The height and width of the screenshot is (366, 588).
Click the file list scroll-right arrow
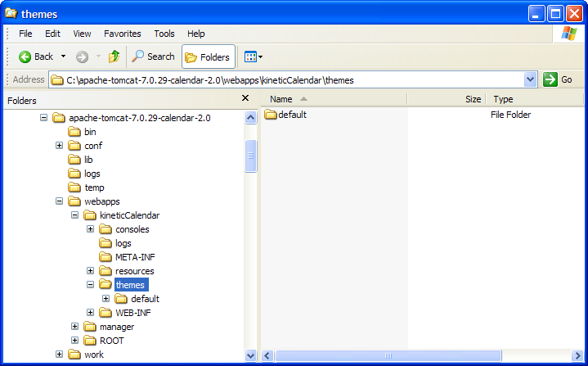(x=577, y=355)
